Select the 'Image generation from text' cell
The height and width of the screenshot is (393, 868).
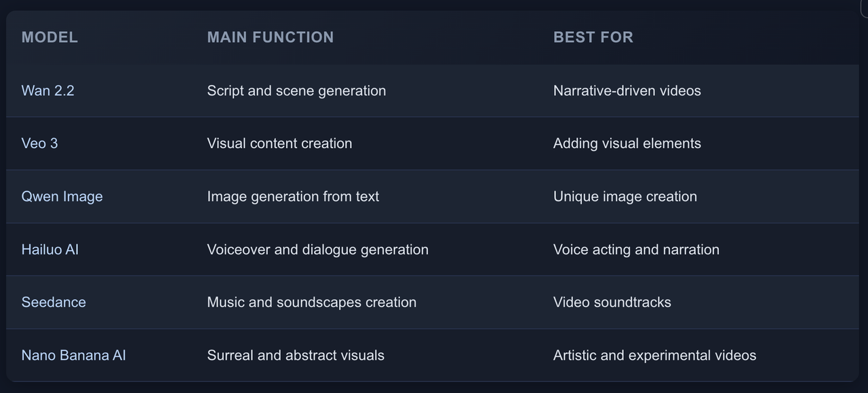tap(293, 196)
